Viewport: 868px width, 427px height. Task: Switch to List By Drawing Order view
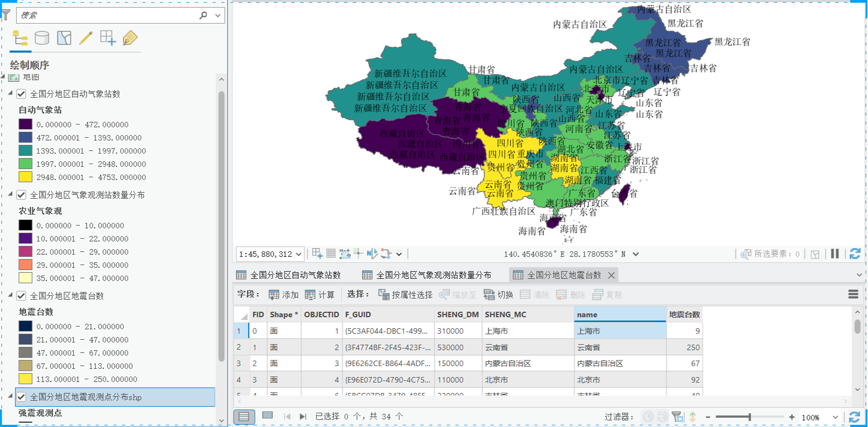pos(20,38)
